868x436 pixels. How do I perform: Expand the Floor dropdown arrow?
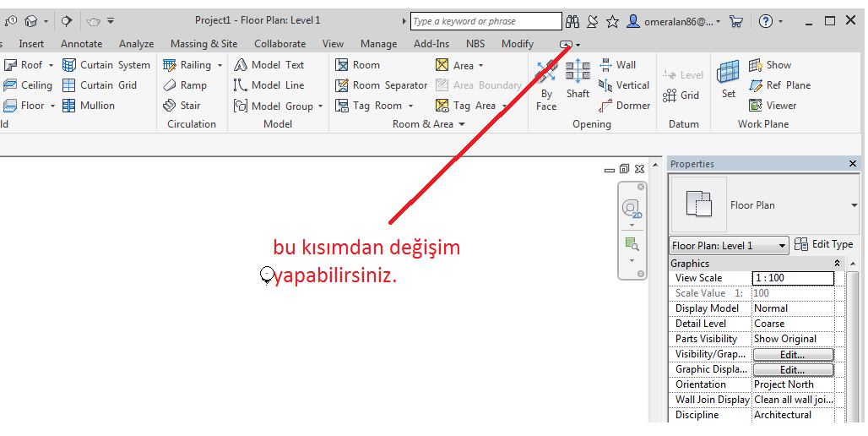[52, 106]
